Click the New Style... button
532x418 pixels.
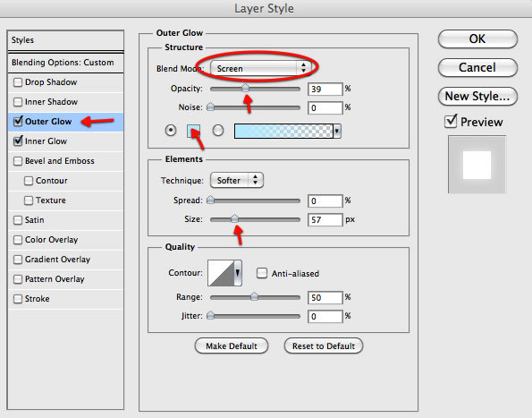pyautogui.click(x=477, y=96)
